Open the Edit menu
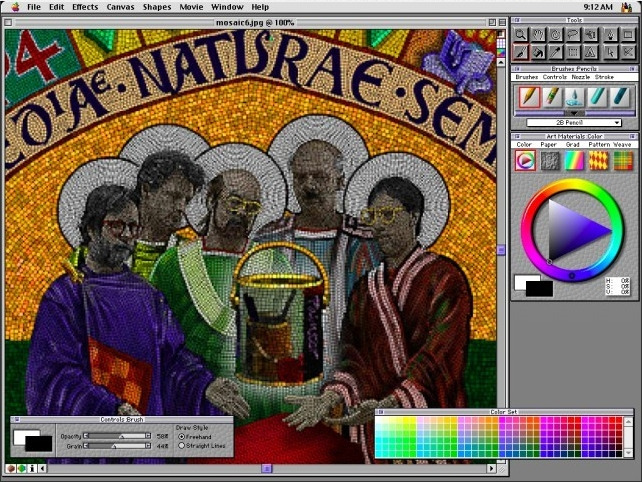 click(57, 7)
